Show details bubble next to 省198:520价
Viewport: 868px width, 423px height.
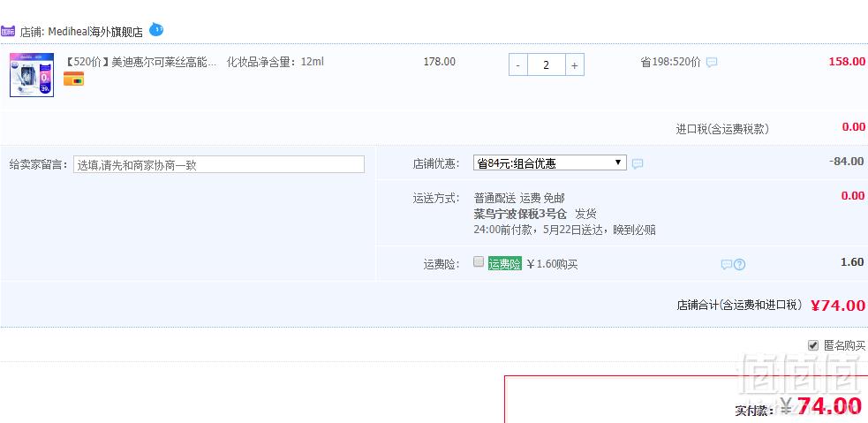712,62
